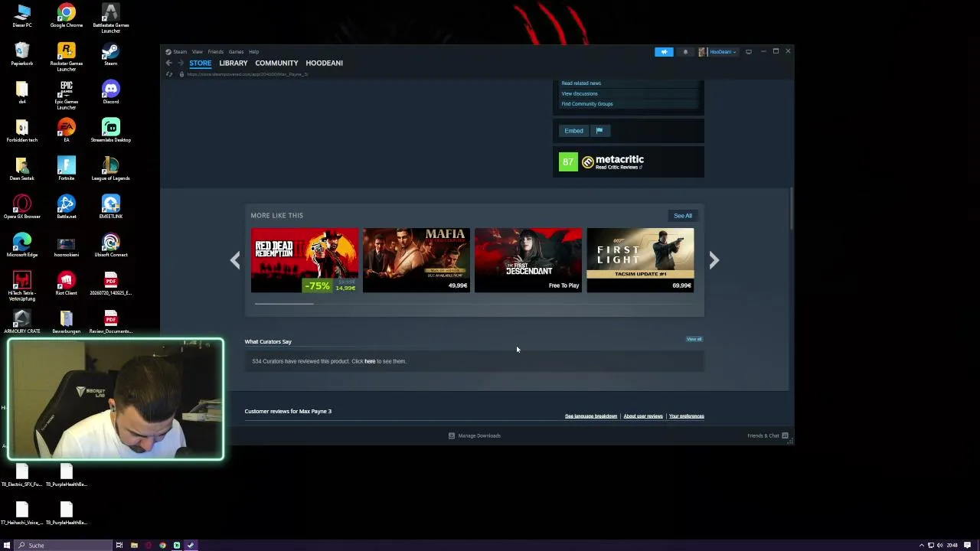Image resolution: width=980 pixels, height=551 pixels.
Task: Click the Steam icon in taskbar
Action: coord(191,545)
